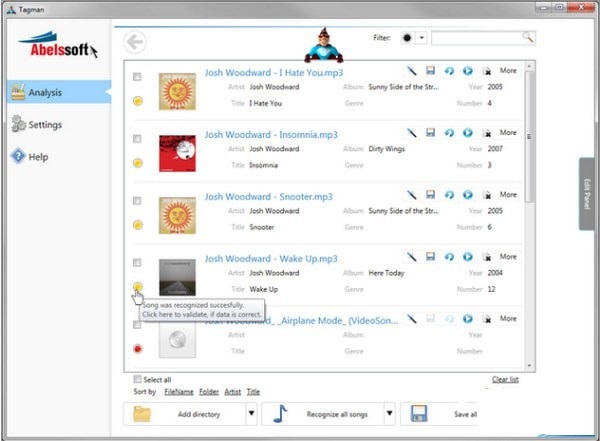This screenshot has height=441, width=600.
Task: Expand More options for Insomnia.mp3
Action: (508, 132)
